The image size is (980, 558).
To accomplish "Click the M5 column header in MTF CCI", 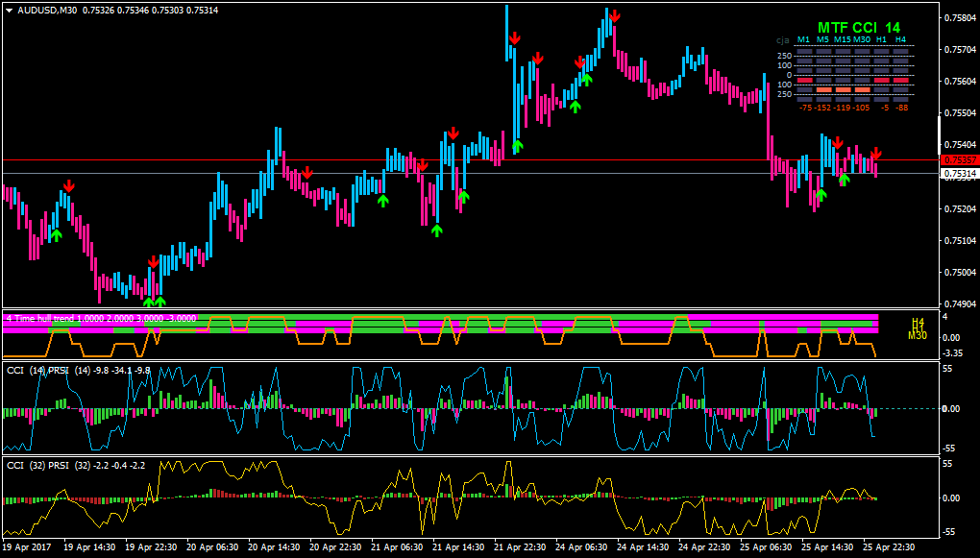I will tap(822, 40).
